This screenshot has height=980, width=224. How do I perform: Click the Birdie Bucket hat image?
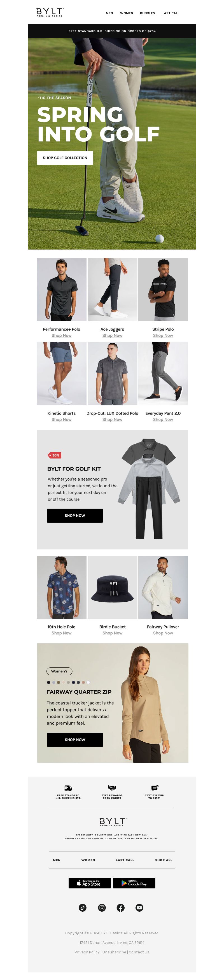(x=112, y=587)
